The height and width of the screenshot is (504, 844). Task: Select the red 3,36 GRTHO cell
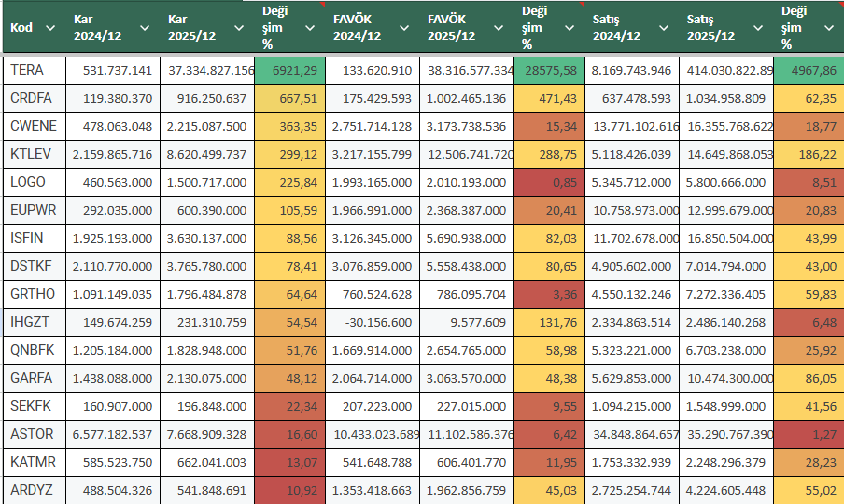click(x=549, y=294)
